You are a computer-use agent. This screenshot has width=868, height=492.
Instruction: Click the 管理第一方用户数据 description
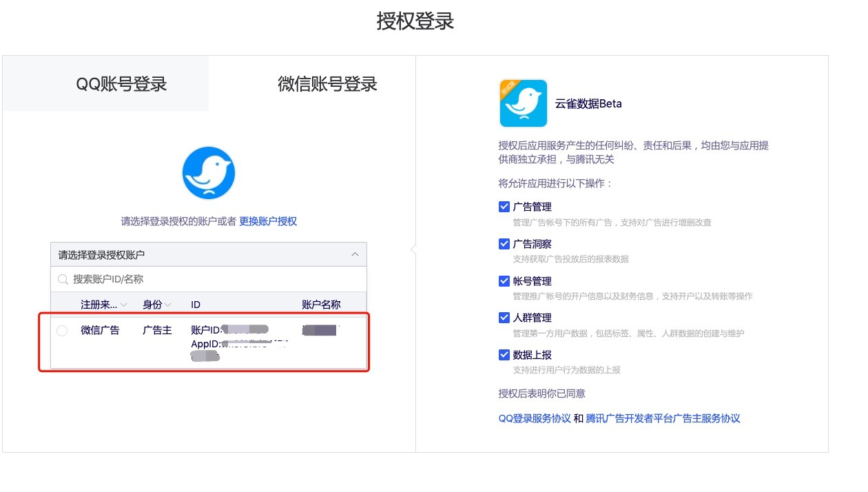pyautogui.click(x=629, y=334)
